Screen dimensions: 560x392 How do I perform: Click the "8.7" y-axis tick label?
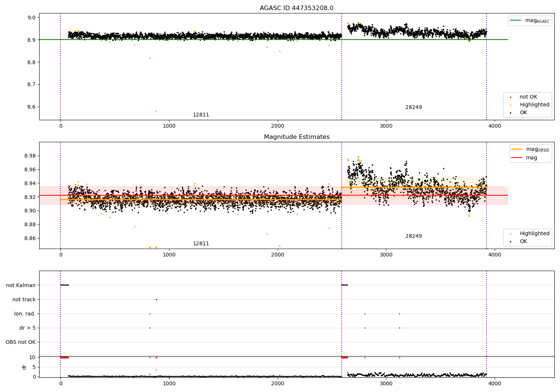pos(31,85)
